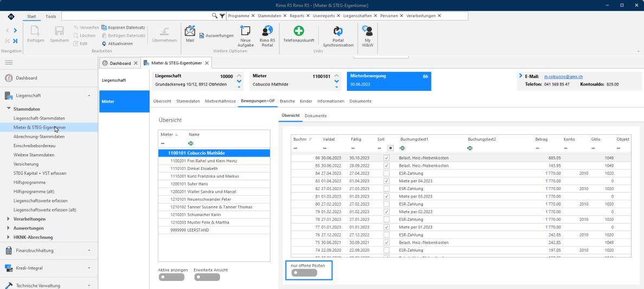Expand the Auswertungen tree node
This screenshot has height=289, width=644.
pyautogui.click(x=9, y=228)
